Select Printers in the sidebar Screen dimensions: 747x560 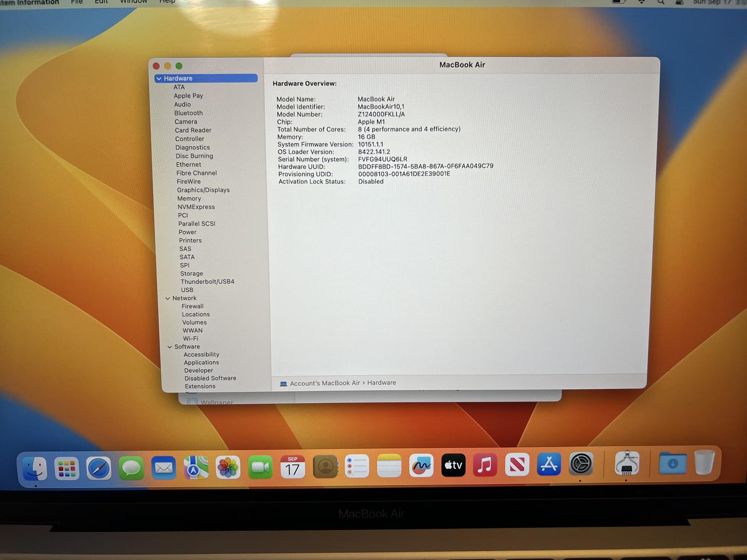[190, 241]
